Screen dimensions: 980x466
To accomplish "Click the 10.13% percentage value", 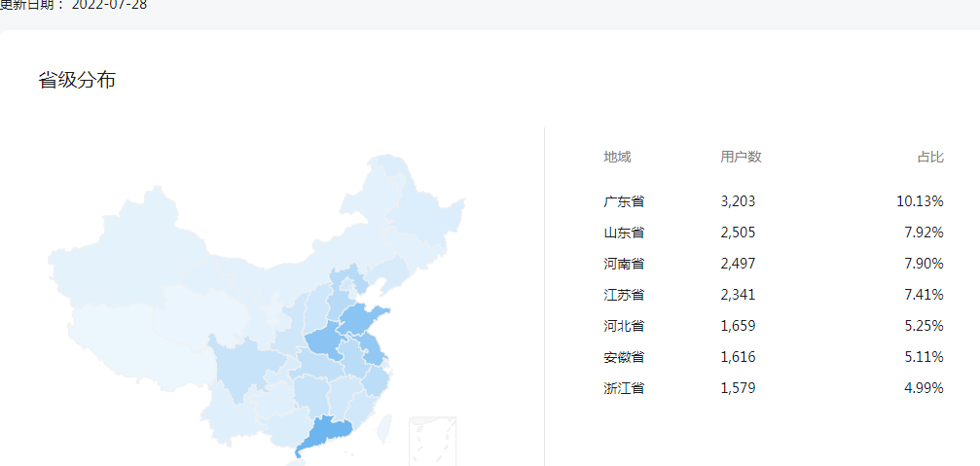I will point(920,201).
